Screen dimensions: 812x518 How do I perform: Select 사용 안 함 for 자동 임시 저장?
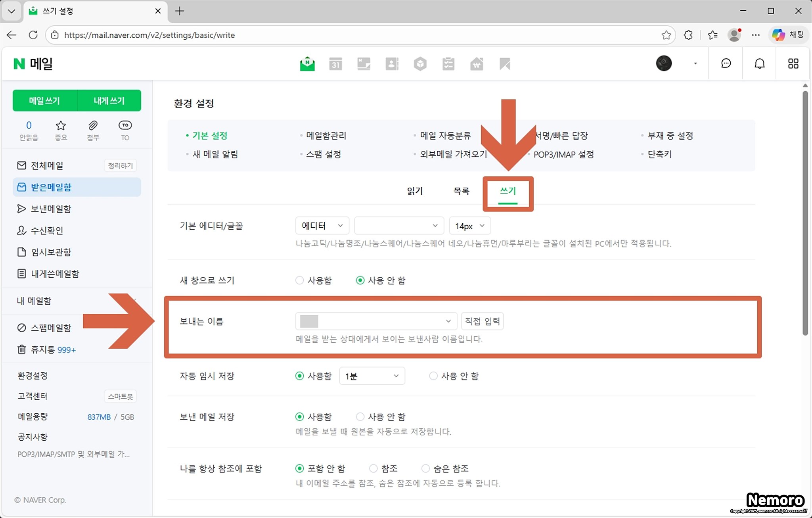pyautogui.click(x=433, y=376)
